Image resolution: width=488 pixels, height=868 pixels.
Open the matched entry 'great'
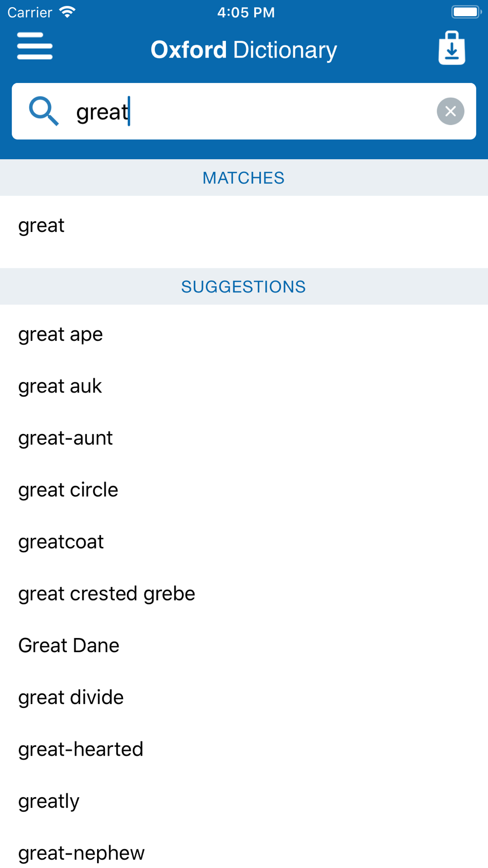click(244, 226)
